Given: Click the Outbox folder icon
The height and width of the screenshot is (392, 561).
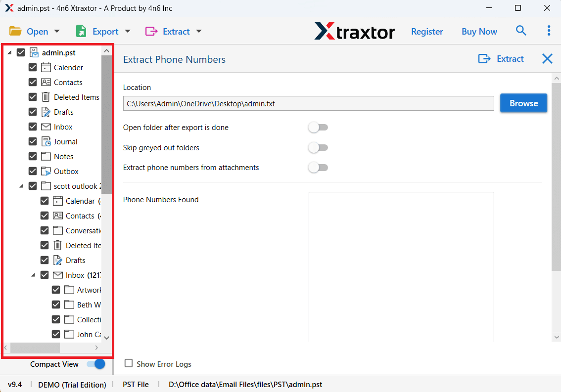Looking at the screenshot, I should click(x=46, y=171).
